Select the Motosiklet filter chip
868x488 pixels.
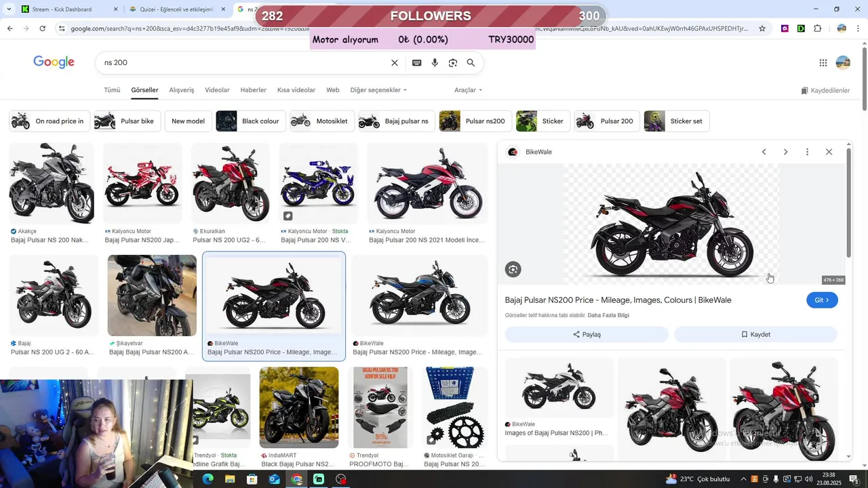pos(321,121)
